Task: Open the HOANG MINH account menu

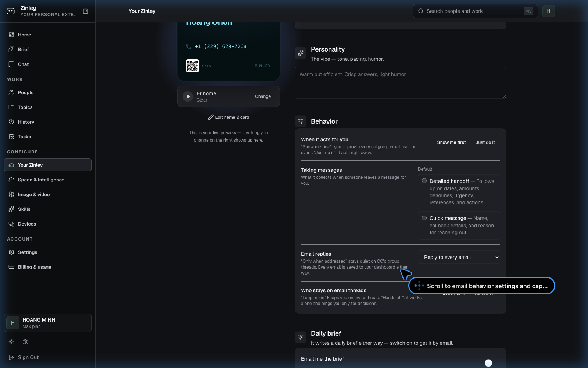Action: (x=47, y=323)
